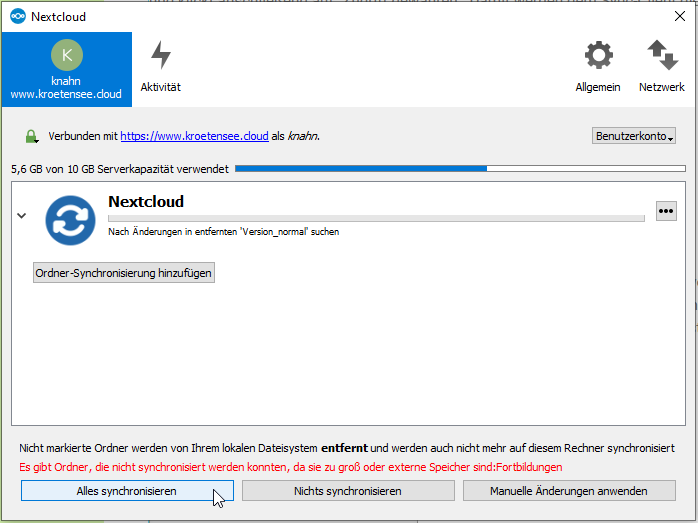The image size is (698, 523).
Task: Click Ordner-Synchronisierung hinzufügen button
Action: tap(124, 273)
